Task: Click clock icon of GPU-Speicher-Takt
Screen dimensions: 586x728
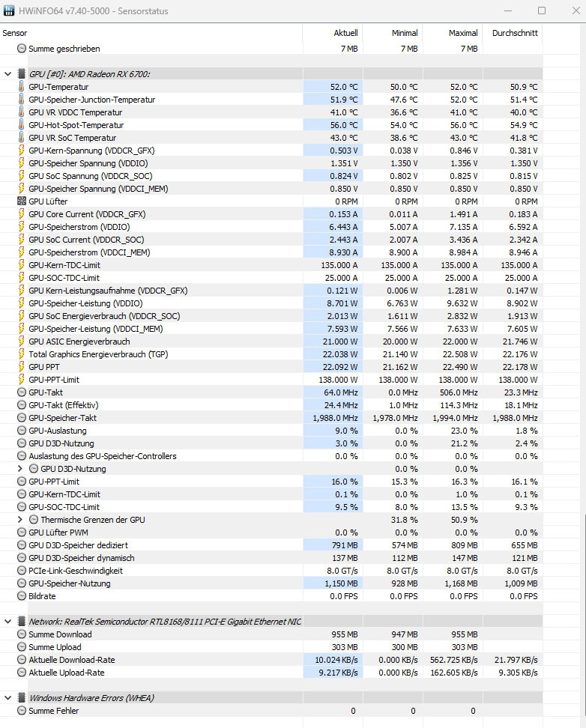Action: tap(22, 418)
